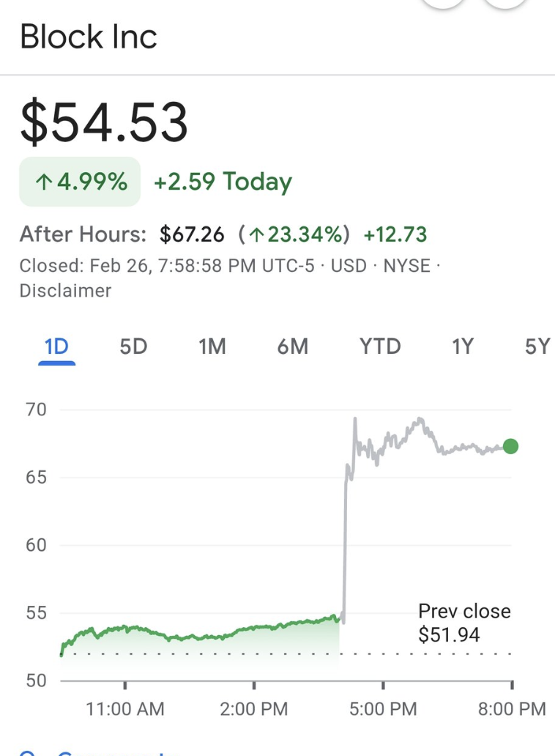The width and height of the screenshot is (555, 756).
Task: Select the 1D time range tab
Action: point(56,346)
